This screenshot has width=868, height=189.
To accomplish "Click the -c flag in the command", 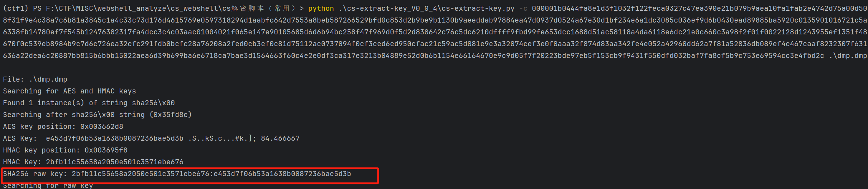I will pyautogui.click(x=523, y=8).
